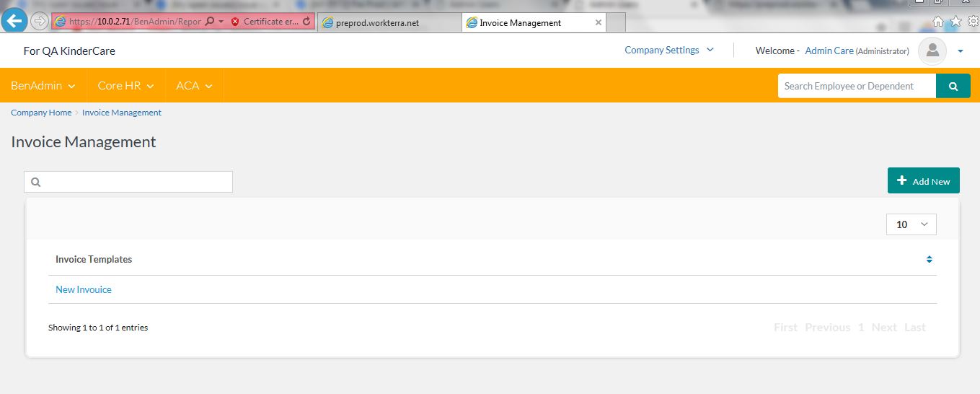Click the Add New button
980x394 pixels.
[x=923, y=181]
